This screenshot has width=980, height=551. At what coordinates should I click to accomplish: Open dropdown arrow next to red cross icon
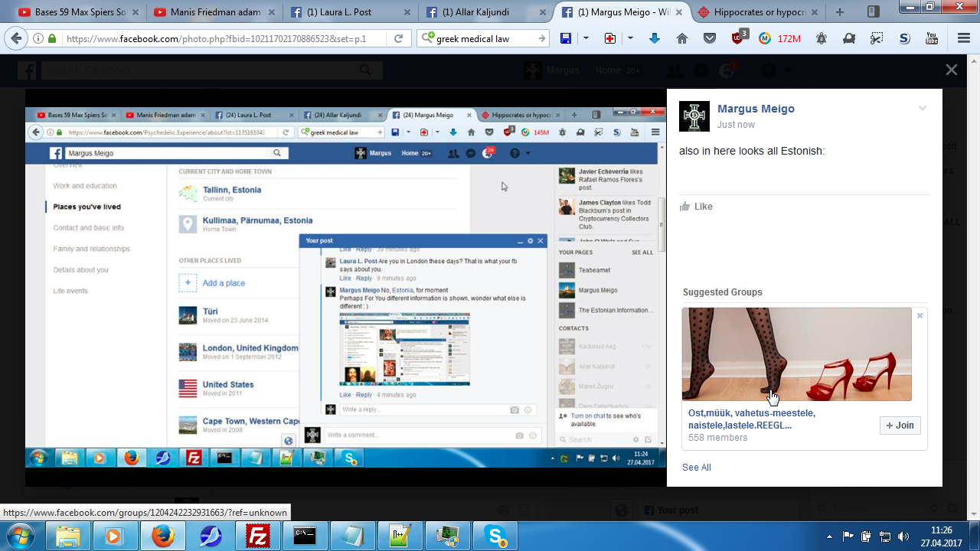(x=630, y=38)
